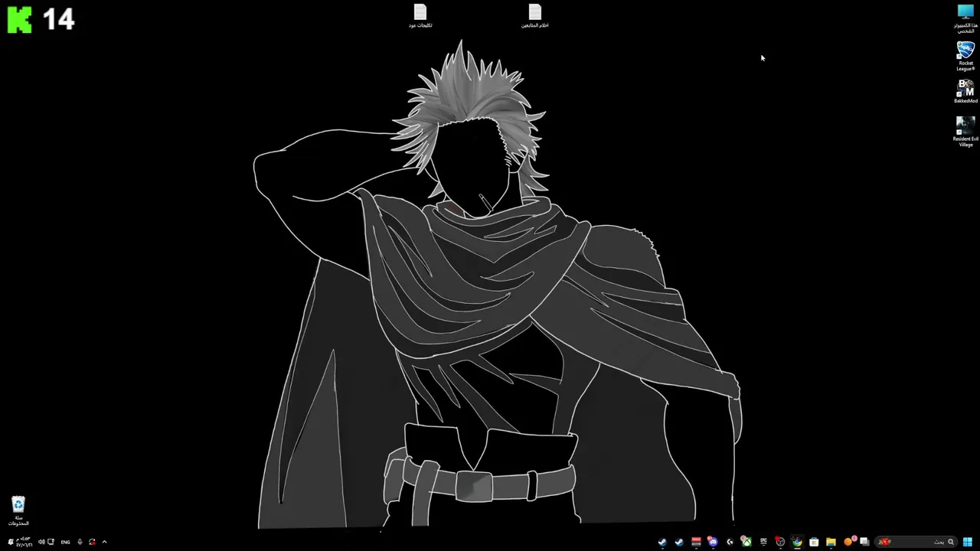
Task: Open the orange circle app with badge
Action: coord(849,542)
